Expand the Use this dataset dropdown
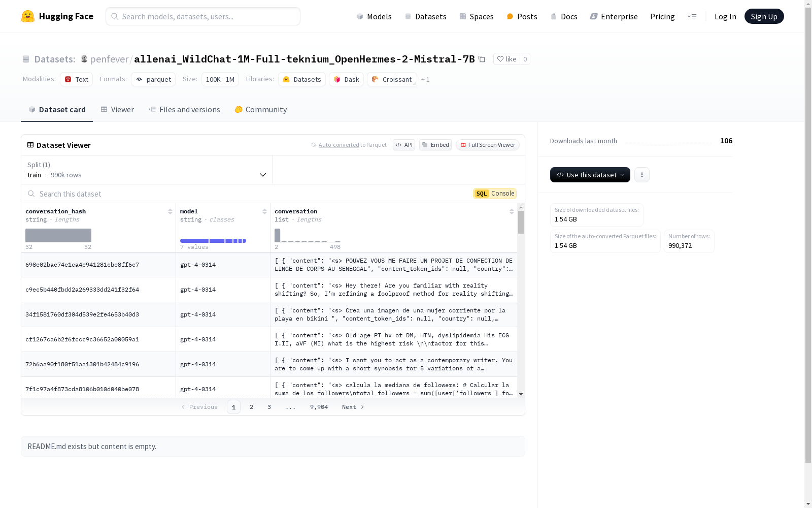Screen dimensions: 812x508 tap(590, 175)
